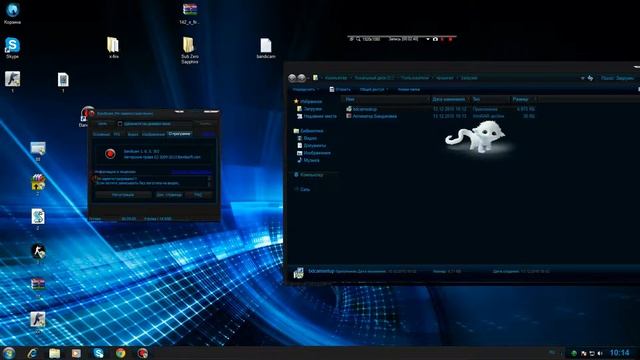
Task: Select the Counter-Strike shortcut below the Skype icon
Action: (12, 81)
